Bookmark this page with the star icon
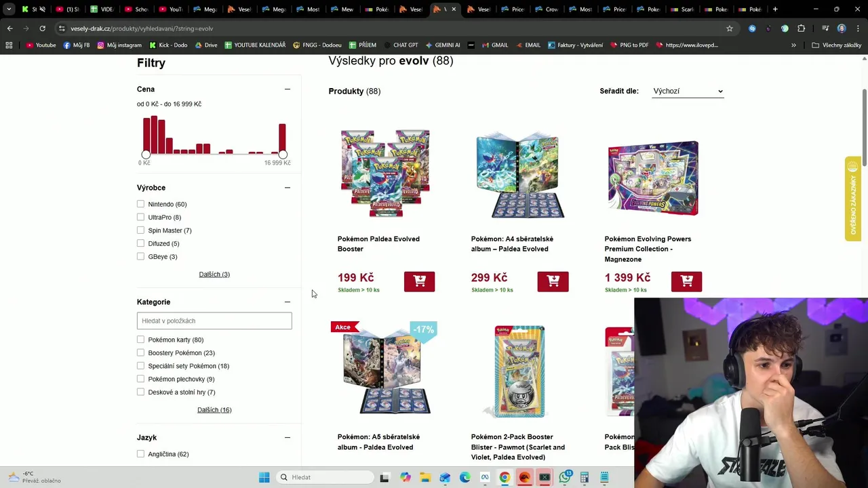Screen dimensions: 868x488 coord(730,28)
